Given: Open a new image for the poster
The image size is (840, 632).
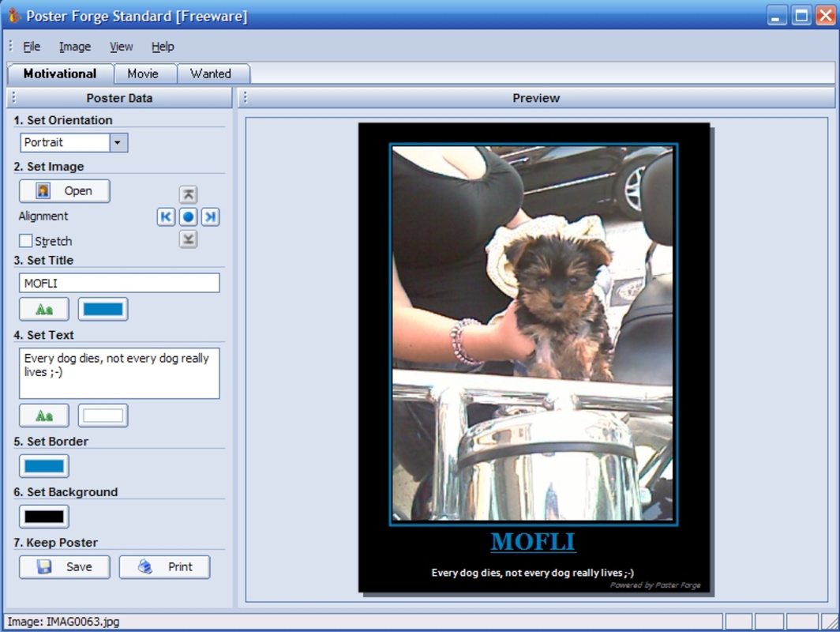Looking at the screenshot, I should tap(64, 190).
